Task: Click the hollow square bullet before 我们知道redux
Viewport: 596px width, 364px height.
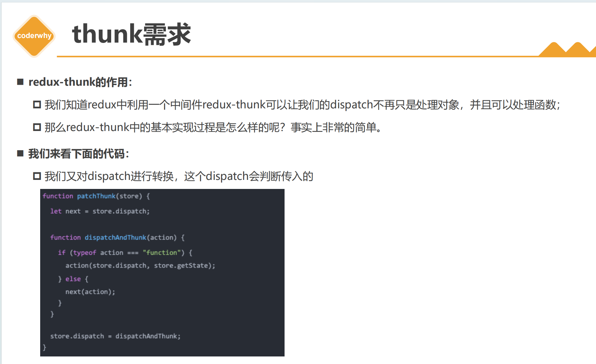Action: [x=37, y=105]
